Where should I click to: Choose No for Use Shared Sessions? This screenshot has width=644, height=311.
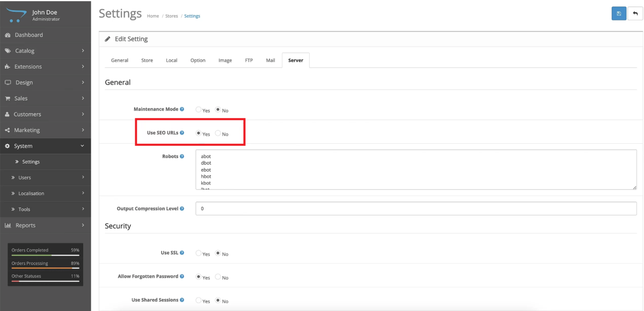tap(218, 300)
